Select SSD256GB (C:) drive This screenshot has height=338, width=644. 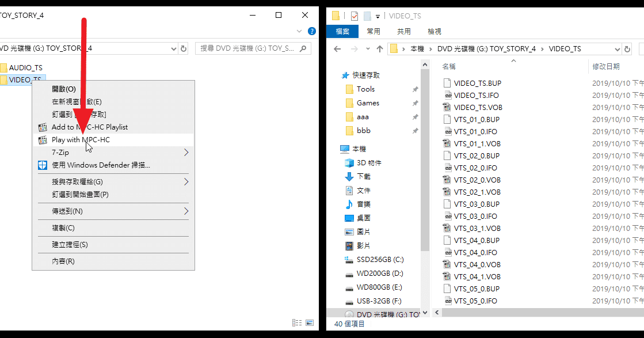(380, 260)
